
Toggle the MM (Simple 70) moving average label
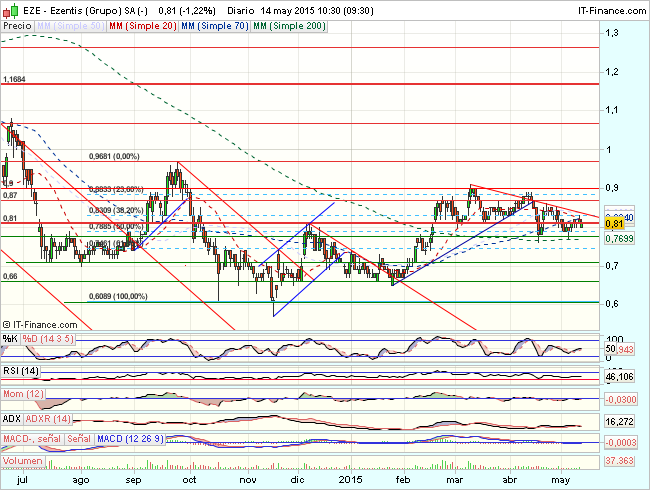pos(215,26)
